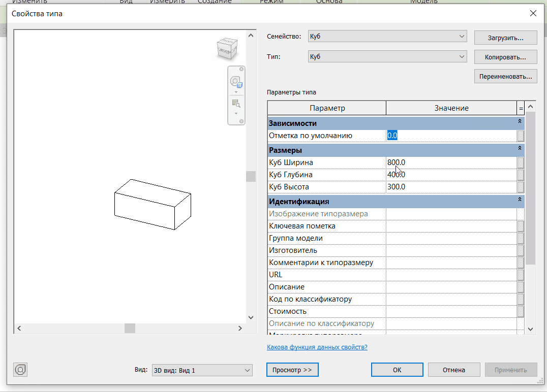Click preview horizontal scroll left arrow
The width and height of the screenshot is (547, 392).
coord(19,328)
